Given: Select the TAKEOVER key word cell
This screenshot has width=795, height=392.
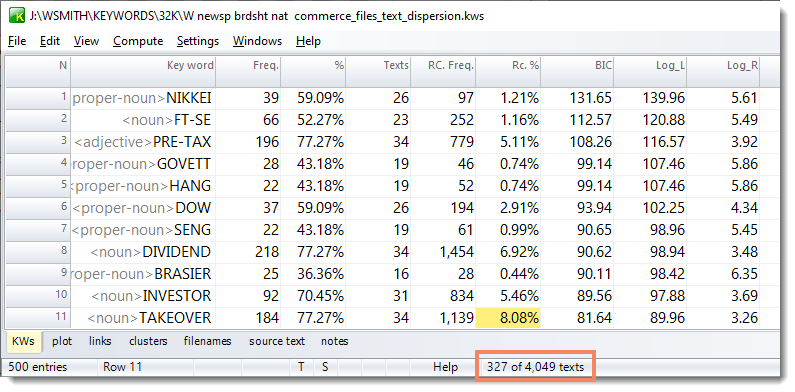Looking at the screenshot, I should point(143,318).
